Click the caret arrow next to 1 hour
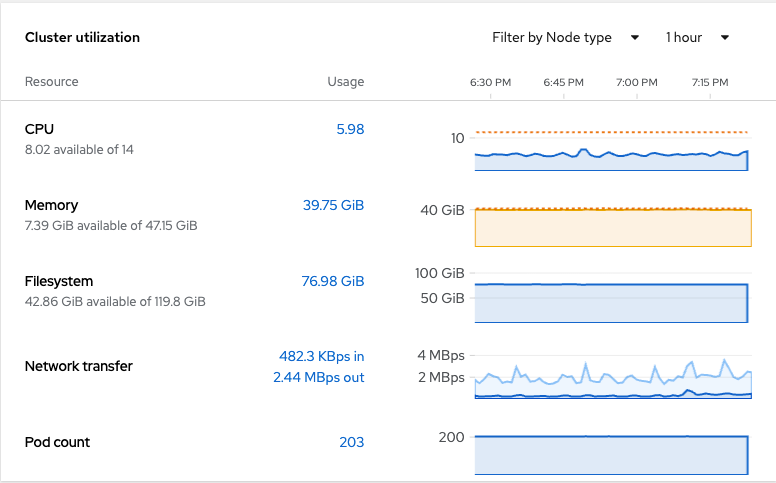Screen dimensions: 776x483 tap(725, 38)
